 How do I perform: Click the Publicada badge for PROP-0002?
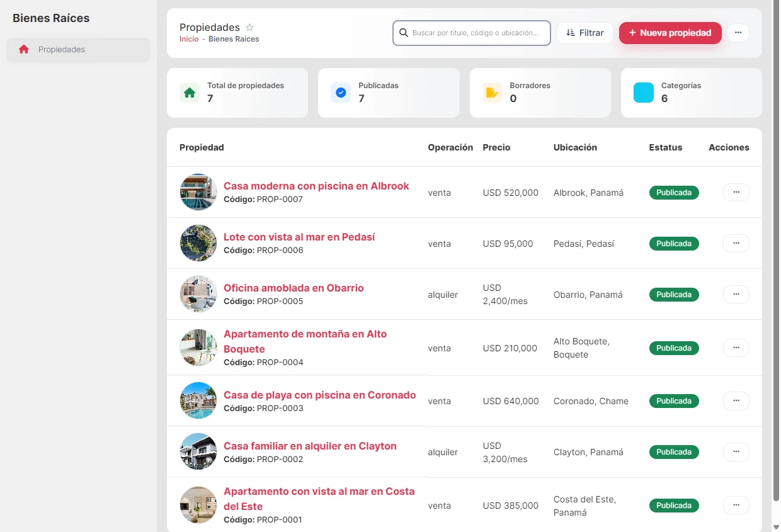click(674, 452)
